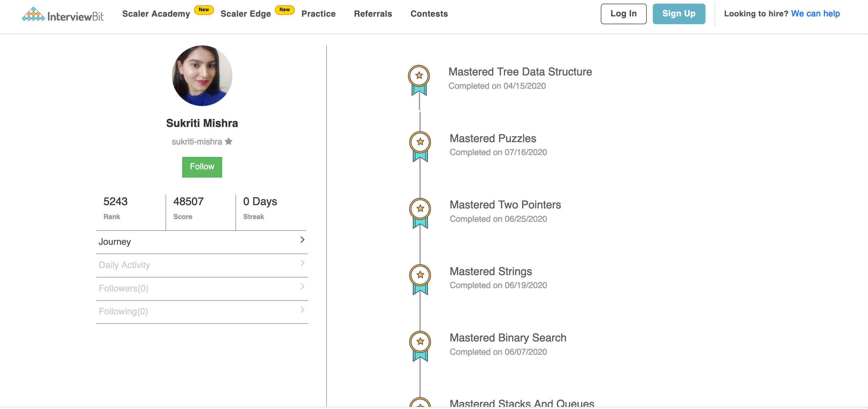The height and width of the screenshot is (409, 868).
Task: Click the New badge next to Scaler Edge
Action: tap(285, 9)
